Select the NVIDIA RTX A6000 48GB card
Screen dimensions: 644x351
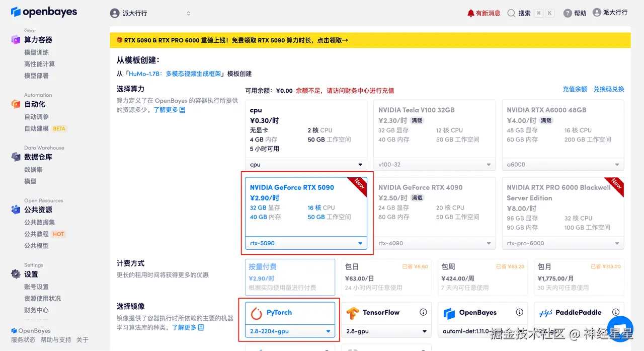point(563,135)
